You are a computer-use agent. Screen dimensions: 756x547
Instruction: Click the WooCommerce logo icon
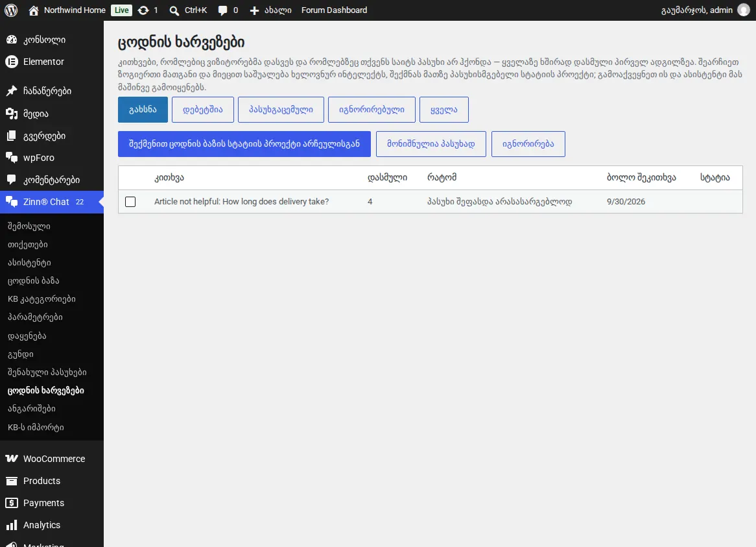[12, 459]
